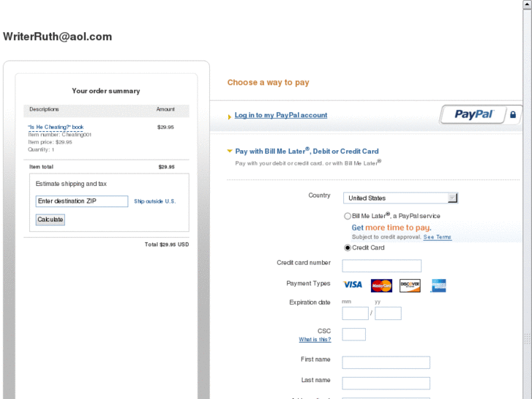
Task: Open the Country dropdown list
Action: coord(401,198)
